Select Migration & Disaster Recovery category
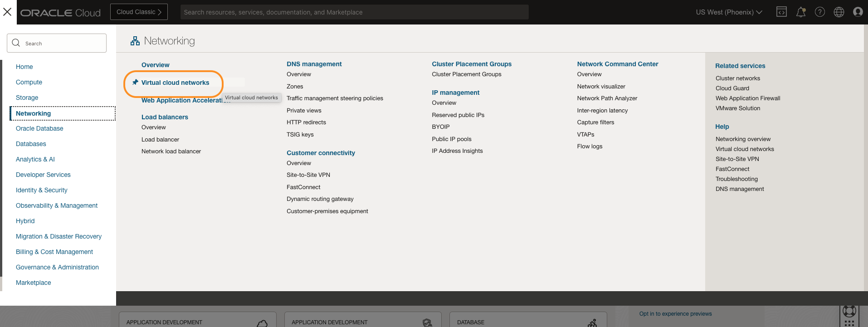The width and height of the screenshot is (868, 327). [59, 236]
